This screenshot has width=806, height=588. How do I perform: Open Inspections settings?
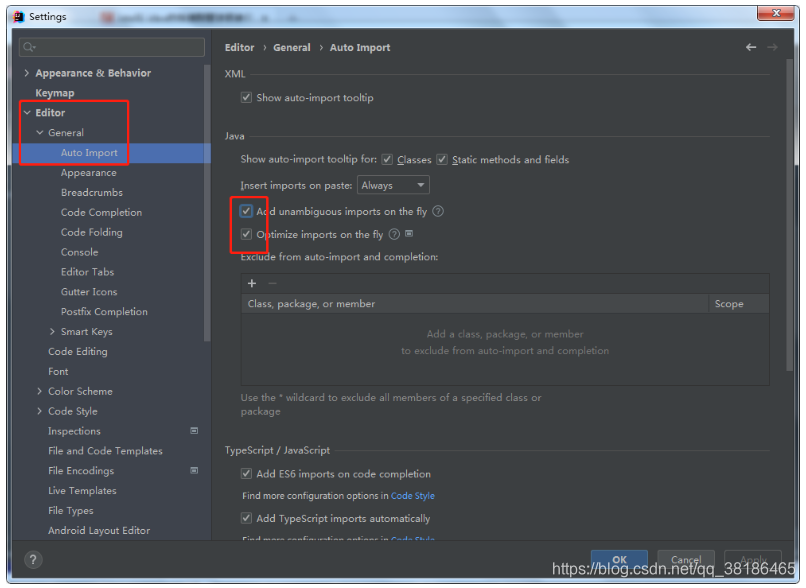point(74,431)
